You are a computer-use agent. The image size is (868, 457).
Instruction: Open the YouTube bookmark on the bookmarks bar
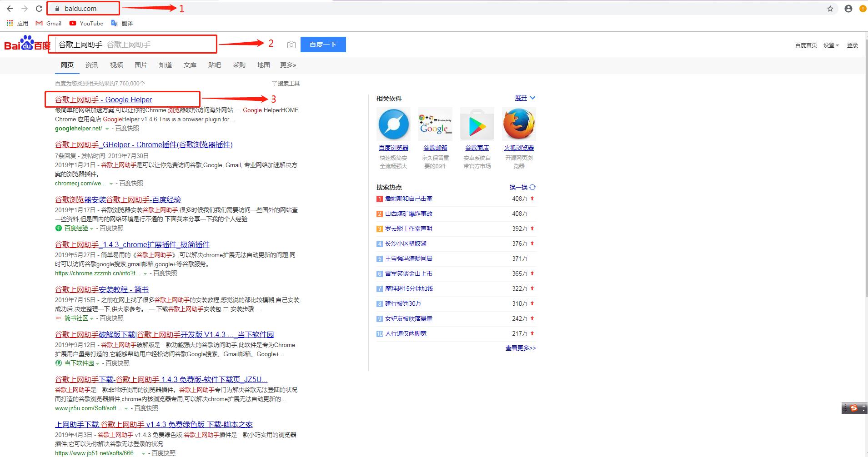pyautogui.click(x=86, y=23)
